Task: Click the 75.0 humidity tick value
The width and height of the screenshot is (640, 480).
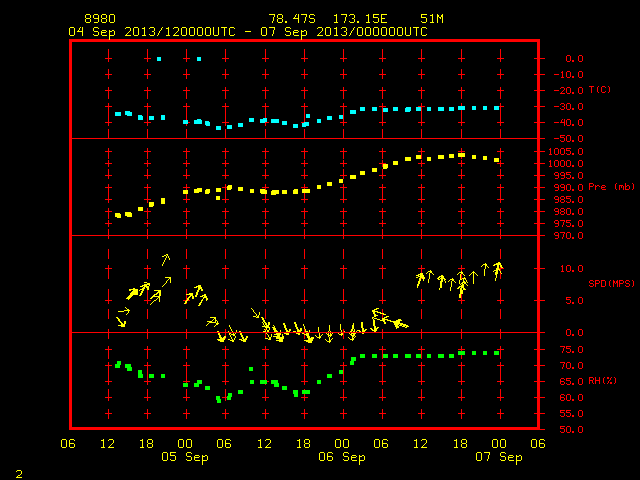Action: click(571, 350)
